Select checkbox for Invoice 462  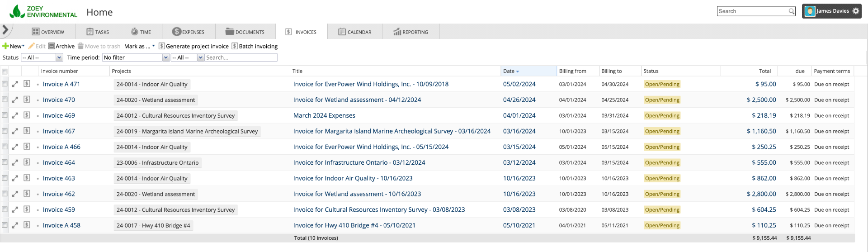[5, 194]
